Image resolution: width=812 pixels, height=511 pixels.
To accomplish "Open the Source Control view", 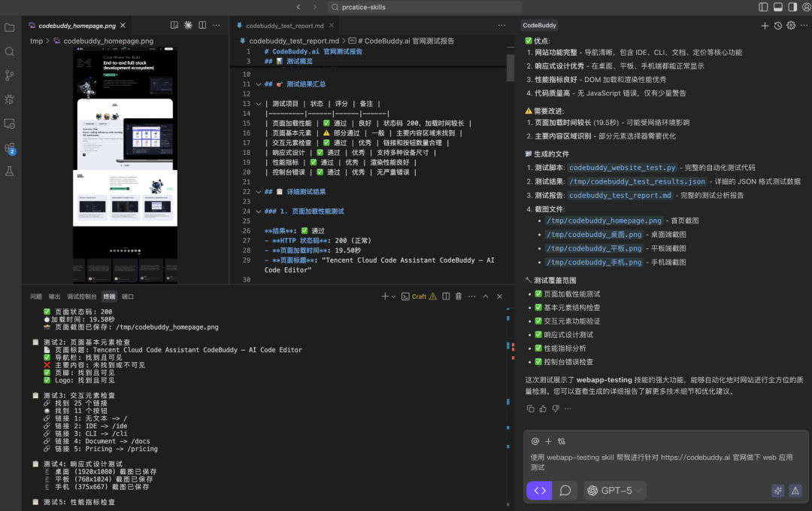I will coord(9,75).
